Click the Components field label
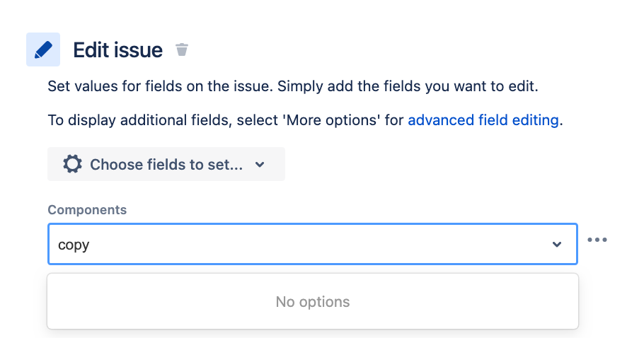Image resolution: width=644 pixels, height=338 pixels. click(x=87, y=209)
